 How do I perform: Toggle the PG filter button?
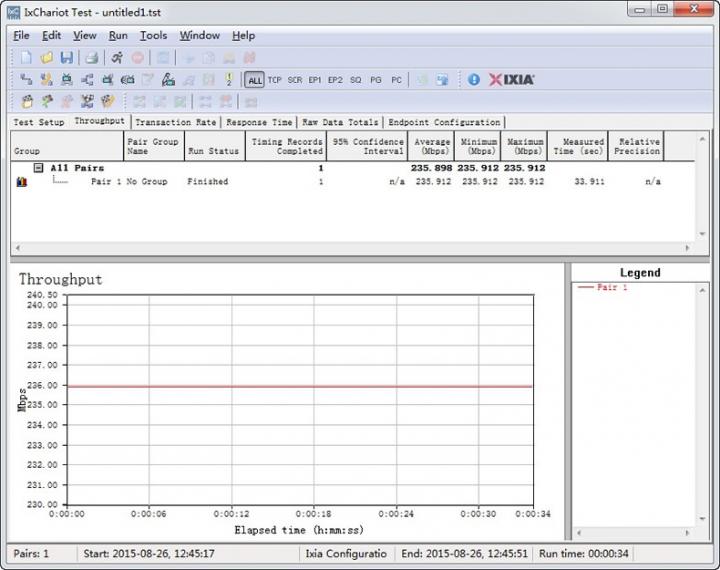(376, 80)
